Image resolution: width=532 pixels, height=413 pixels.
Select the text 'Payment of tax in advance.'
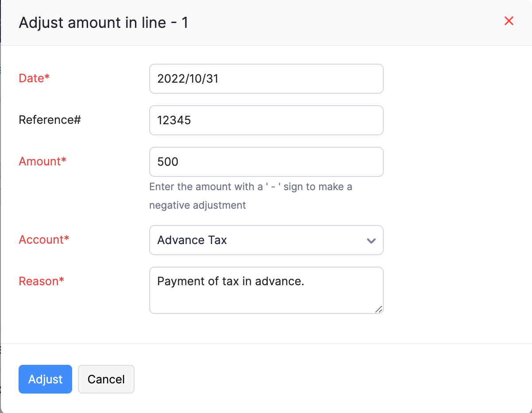click(x=230, y=281)
